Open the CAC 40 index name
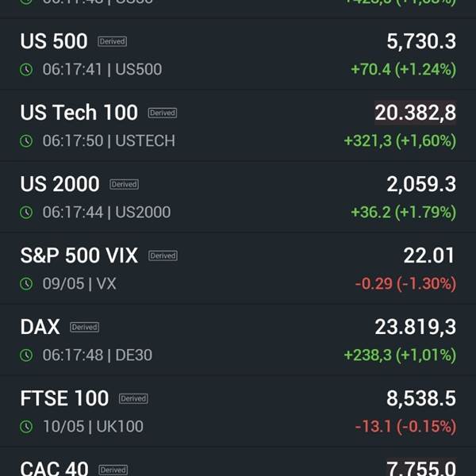The image size is (476, 476). pos(54,468)
